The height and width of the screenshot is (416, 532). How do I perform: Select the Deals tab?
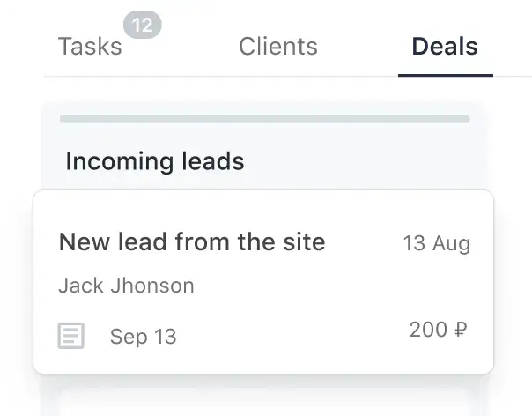445,47
